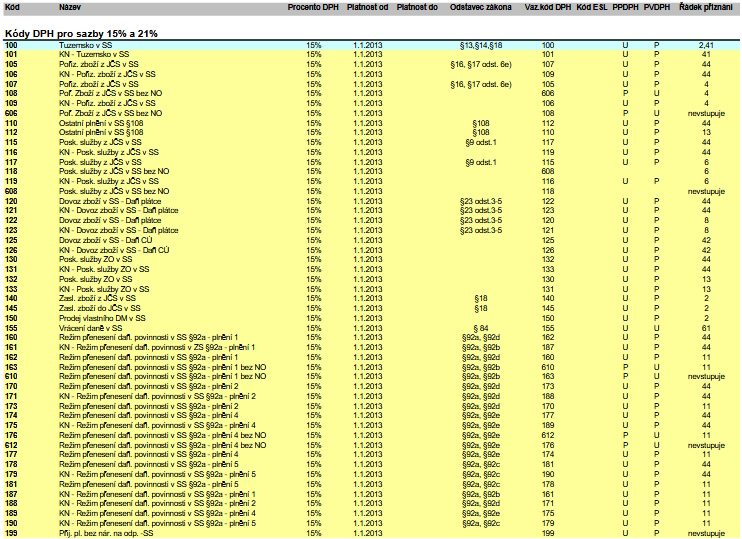This screenshot has height=539, width=742.
Task: Click the Platnost do column header
Action: tap(417, 7)
